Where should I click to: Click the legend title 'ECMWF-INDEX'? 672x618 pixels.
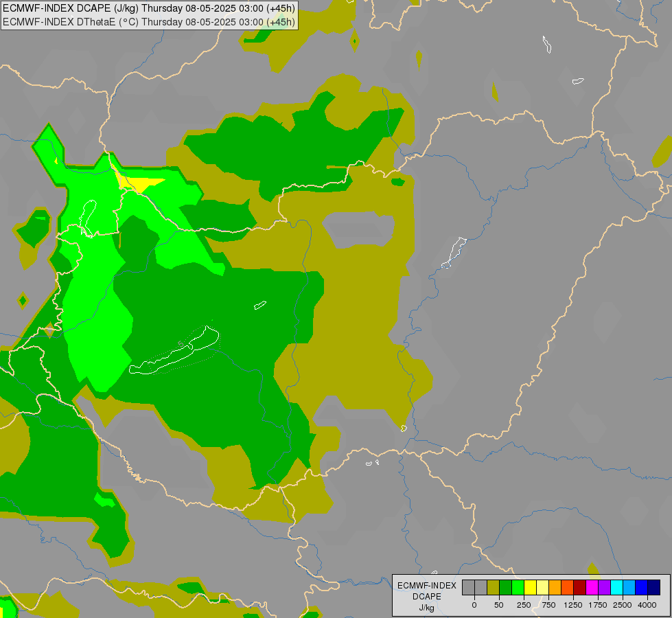pos(427,586)
